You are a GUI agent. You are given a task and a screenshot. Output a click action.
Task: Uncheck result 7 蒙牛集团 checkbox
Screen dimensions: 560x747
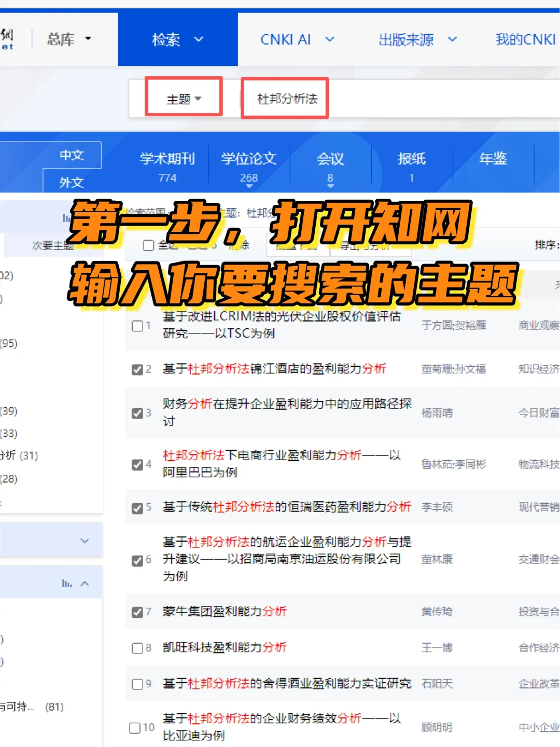click(x=137, y=612)
